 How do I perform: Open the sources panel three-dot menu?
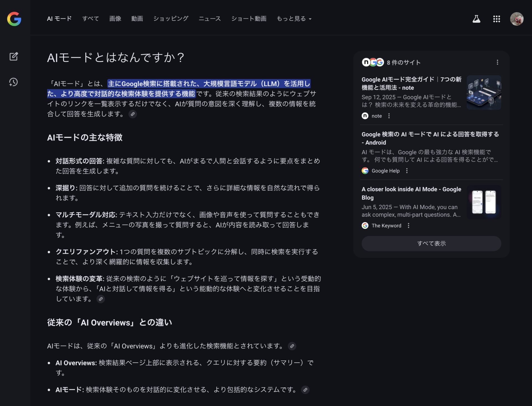click(x=497, y=62)
